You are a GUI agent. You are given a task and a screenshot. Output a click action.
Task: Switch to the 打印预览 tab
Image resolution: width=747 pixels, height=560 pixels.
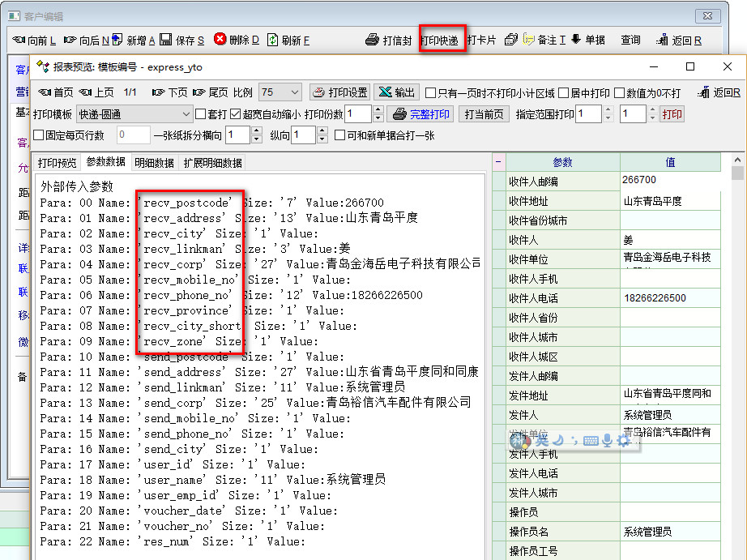click(58, 162)
